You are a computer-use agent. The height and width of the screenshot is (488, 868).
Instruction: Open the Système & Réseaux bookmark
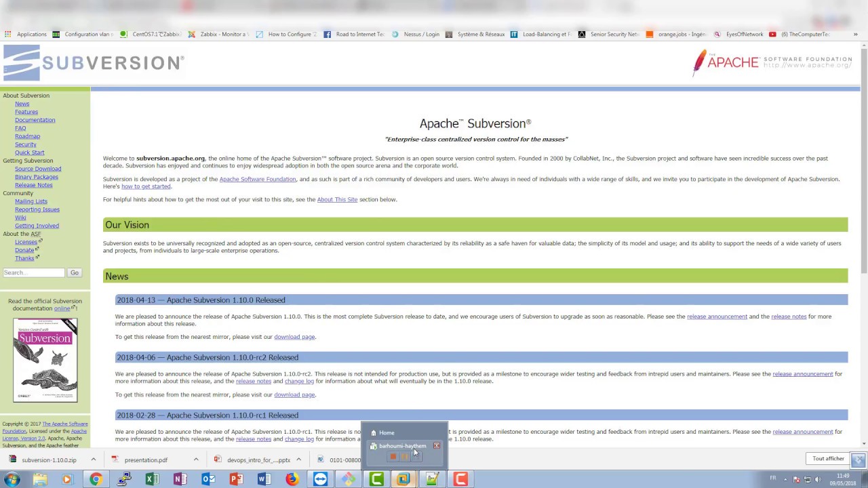point(475,34)
